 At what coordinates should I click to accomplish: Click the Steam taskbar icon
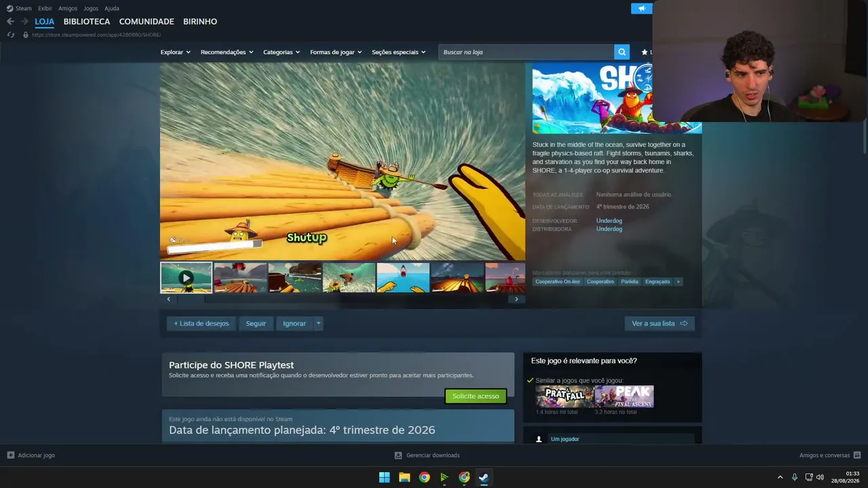(x=484, y=477)
